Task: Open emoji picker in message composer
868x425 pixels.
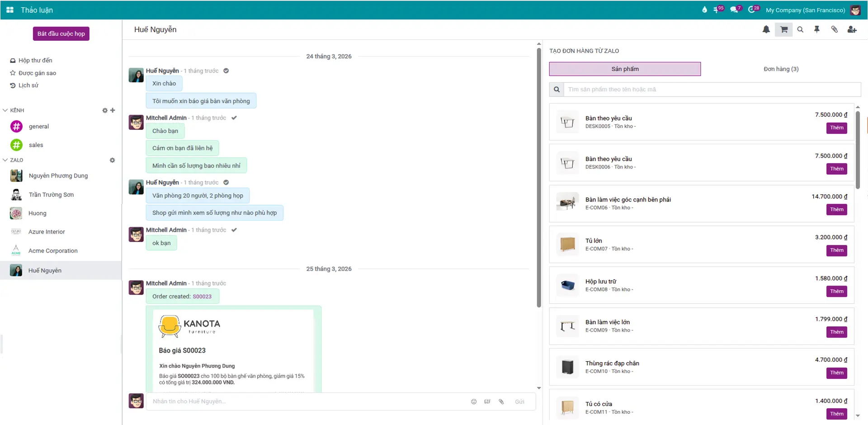Action: coord(474,401)
